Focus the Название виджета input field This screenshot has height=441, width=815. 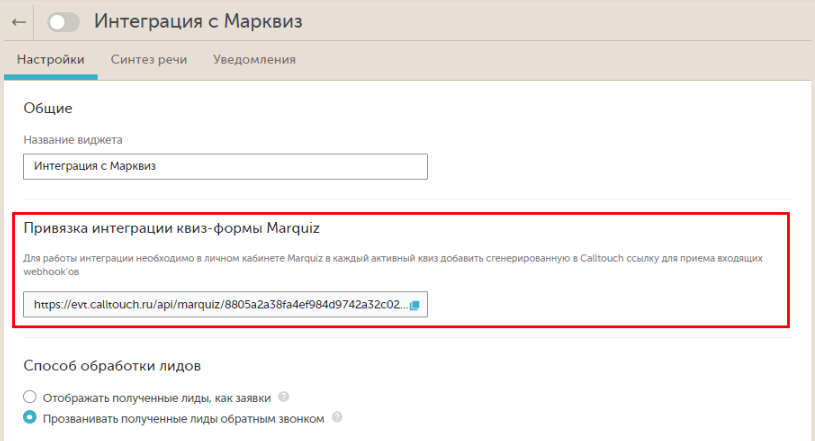click(x=225, y=166)
